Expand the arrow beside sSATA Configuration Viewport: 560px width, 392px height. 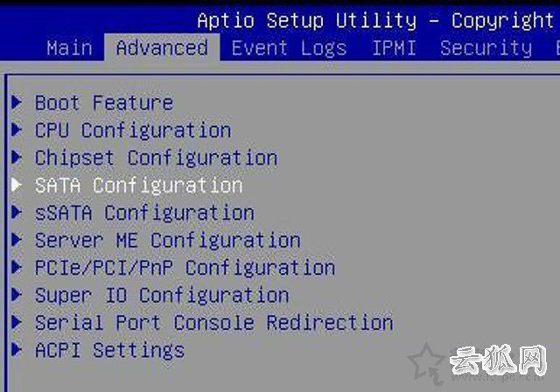click(x=17, y=213)
